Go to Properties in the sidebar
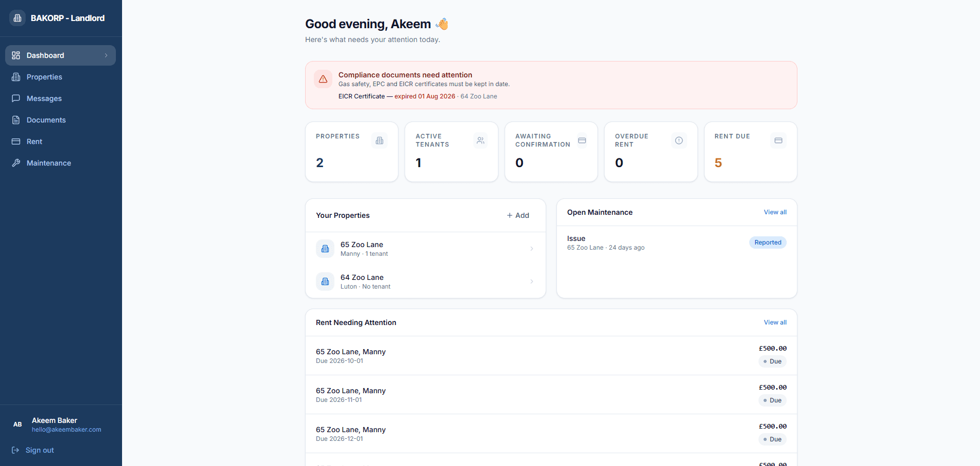980x466 pixels. pyautogui.click(x=61, y=77)
